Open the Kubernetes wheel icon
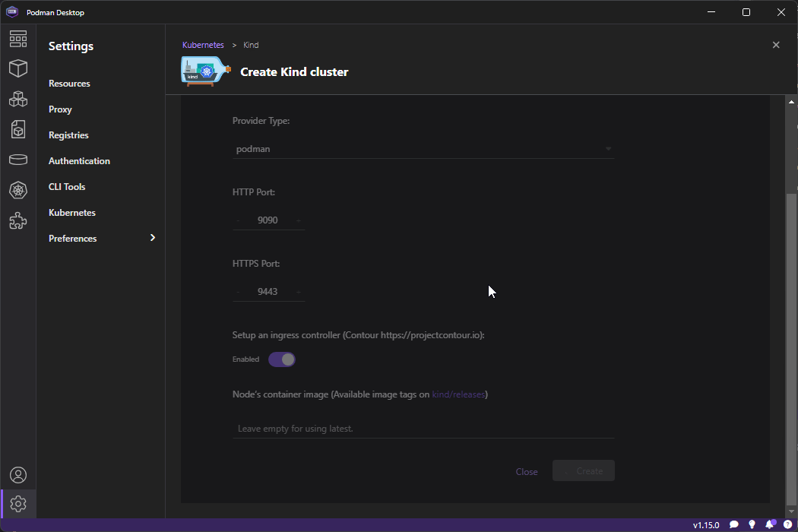The width and height of the screenshot is (798, 532). point(18,191)
